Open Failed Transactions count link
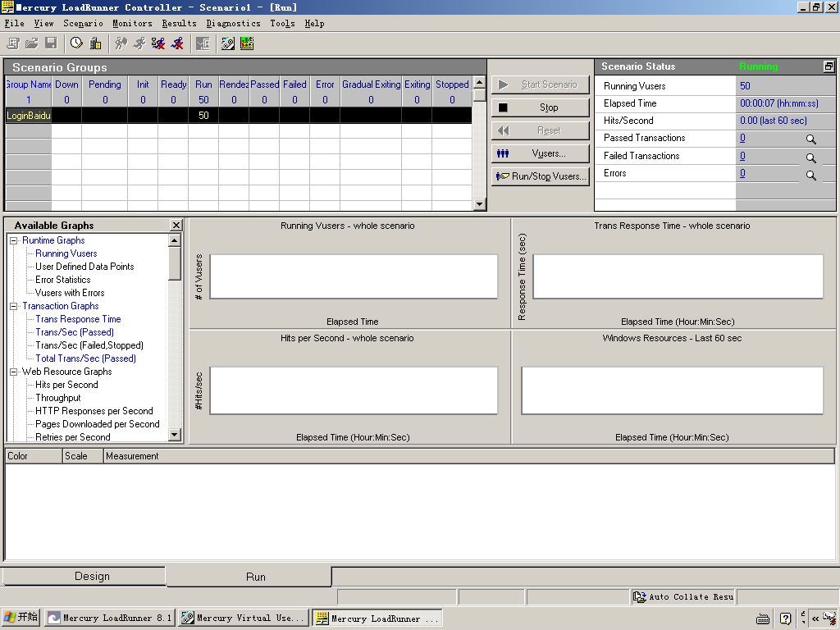The height and width of the screenshot is (630, 840). coord(742,156)
